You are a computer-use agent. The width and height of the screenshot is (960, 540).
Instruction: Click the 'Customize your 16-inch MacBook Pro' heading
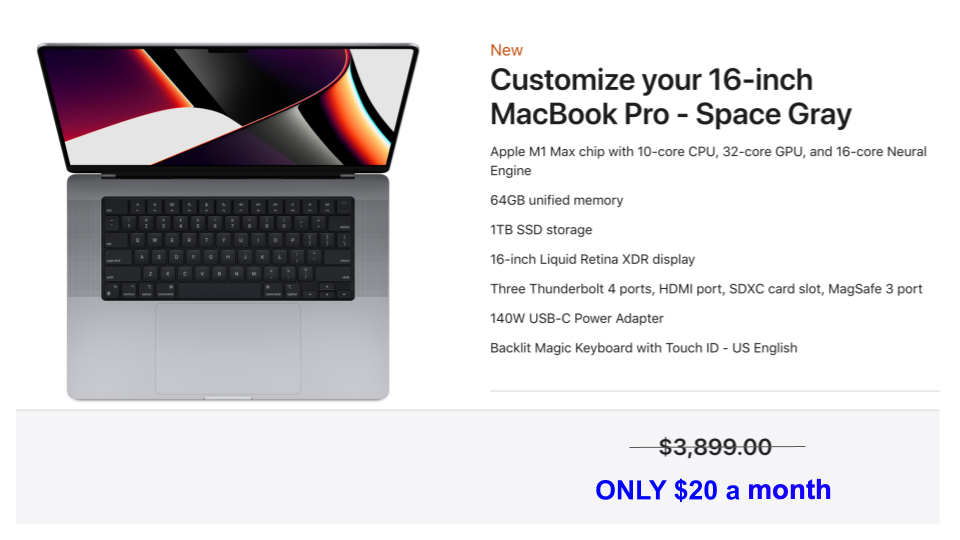[x=670, y=97]
